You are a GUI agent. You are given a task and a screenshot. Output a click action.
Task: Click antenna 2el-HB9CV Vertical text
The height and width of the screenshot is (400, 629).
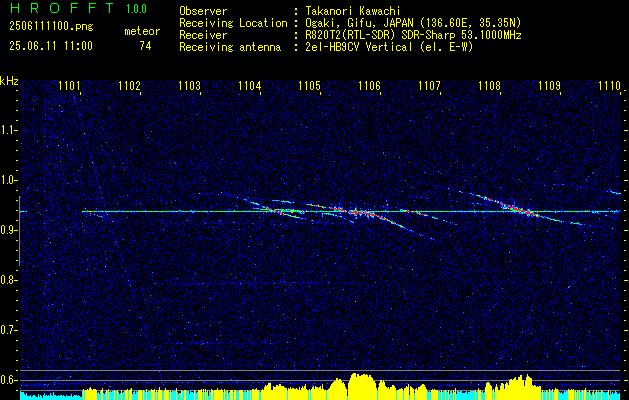pyautogui.click(x=389, y=47)
